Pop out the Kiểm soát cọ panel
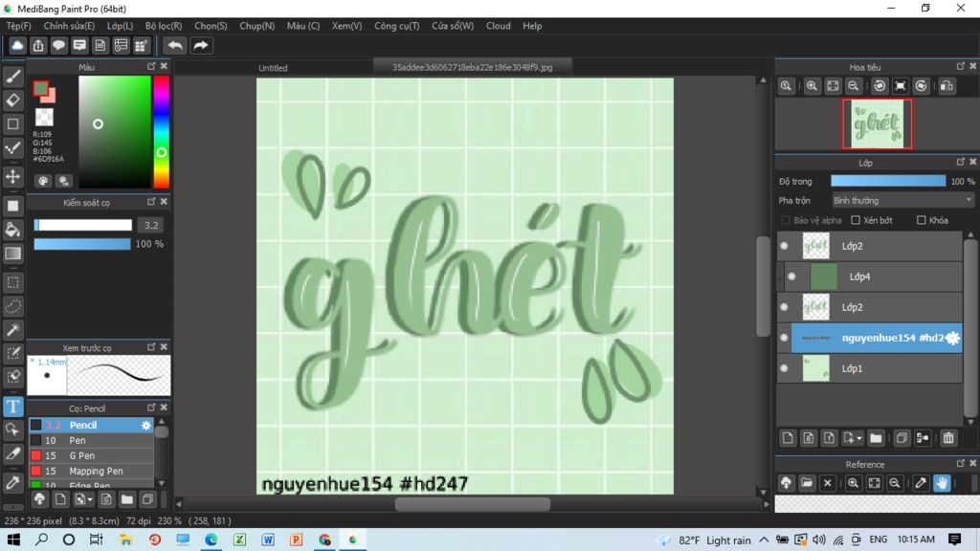 pos(151,202)
